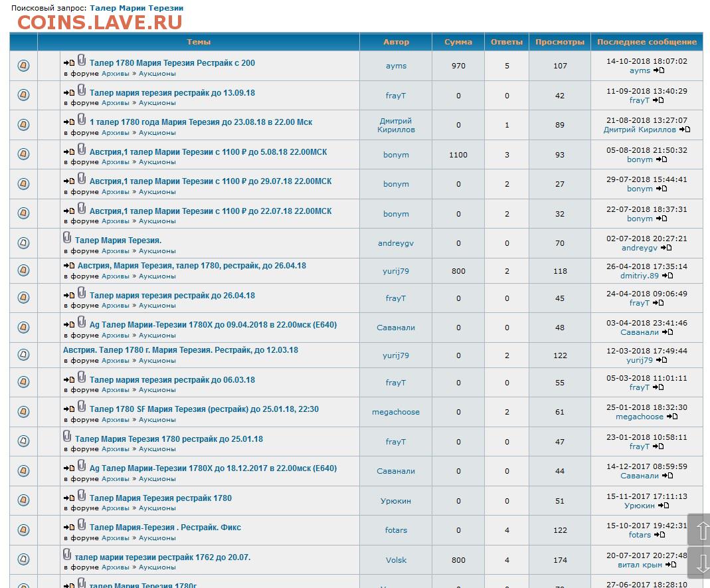Screen dimensions: 710x588
Task: Open topic "Талер 1780 Мария Терезия Рестрайк с 200"
Action: click(x=172, y=63)
